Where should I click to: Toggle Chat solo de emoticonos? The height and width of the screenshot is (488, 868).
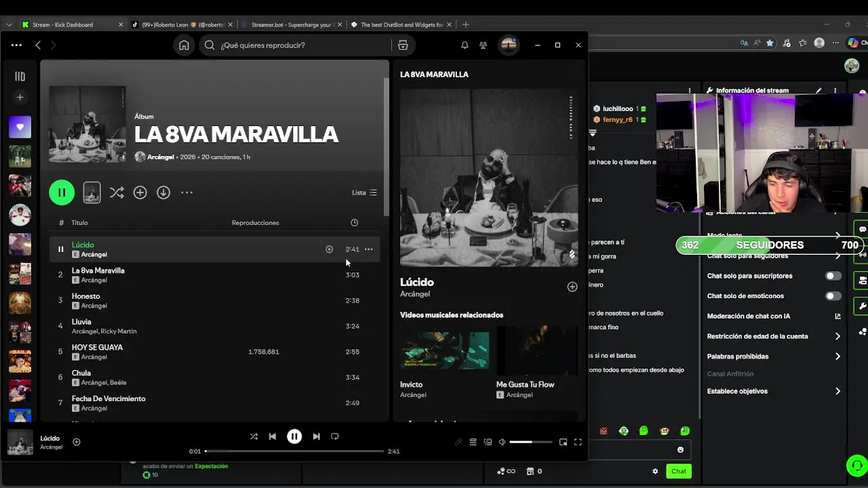tap(833, 296)
